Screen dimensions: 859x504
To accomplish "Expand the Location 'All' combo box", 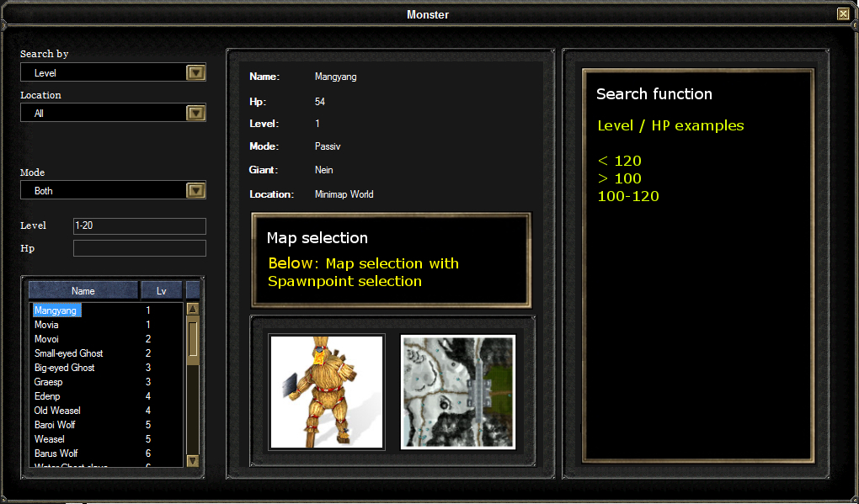I will (x=101, y=112).
